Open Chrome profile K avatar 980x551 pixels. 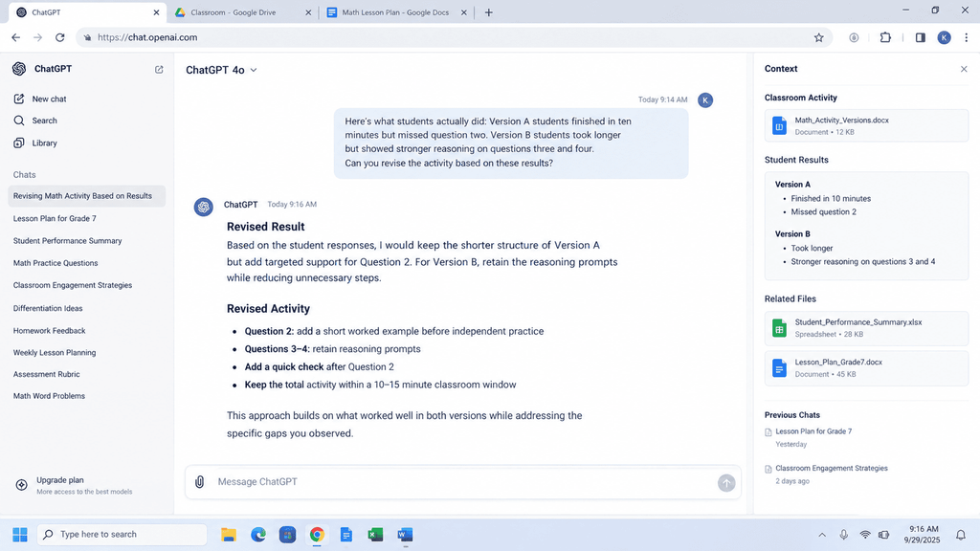(x=945, y=37)
